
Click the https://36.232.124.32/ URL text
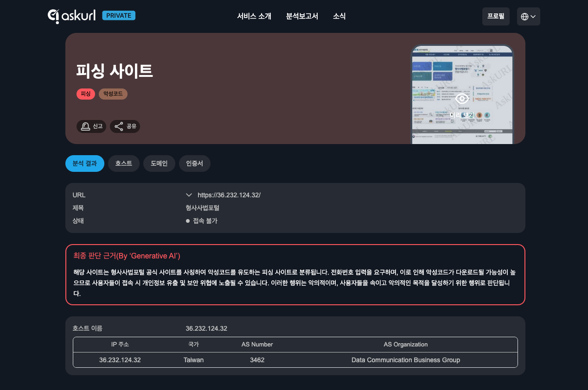click(x=229, y=195)
